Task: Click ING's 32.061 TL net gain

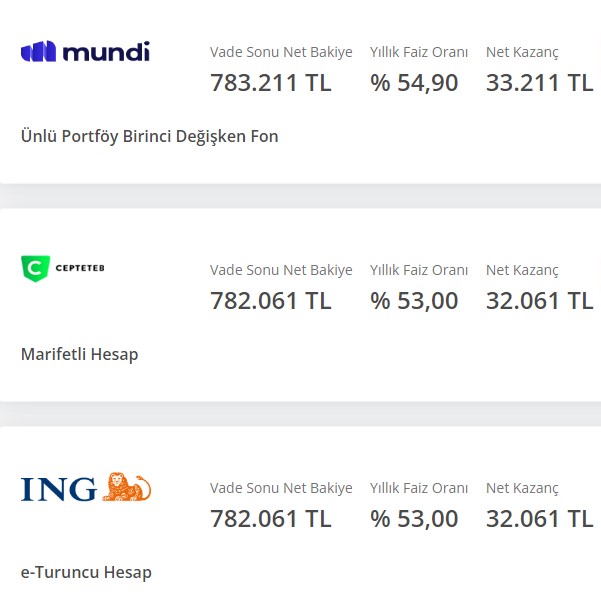Action: pos(539,519)
